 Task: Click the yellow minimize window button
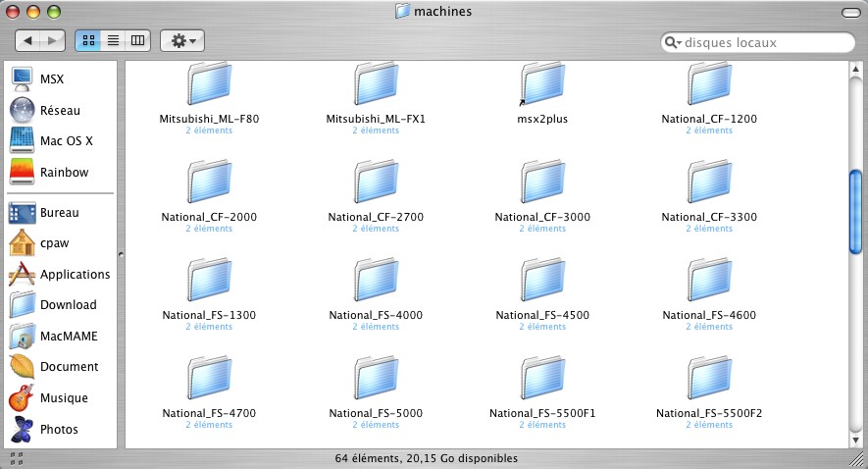(x=33, y=11)
